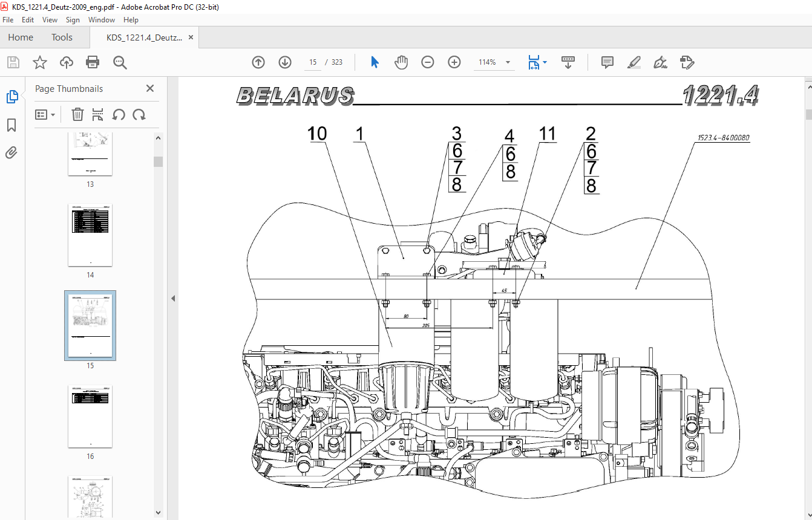Image resolution: width=812 pixels, height=520 pixels.
Task: Open the Window menu
Action: (x=102, y=20)
